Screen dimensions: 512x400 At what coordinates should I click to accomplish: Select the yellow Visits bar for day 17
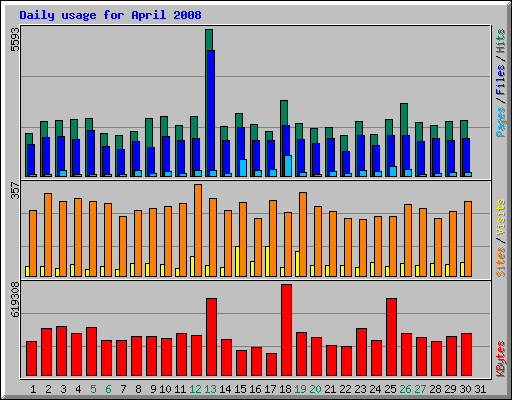(x=267, y=262)
